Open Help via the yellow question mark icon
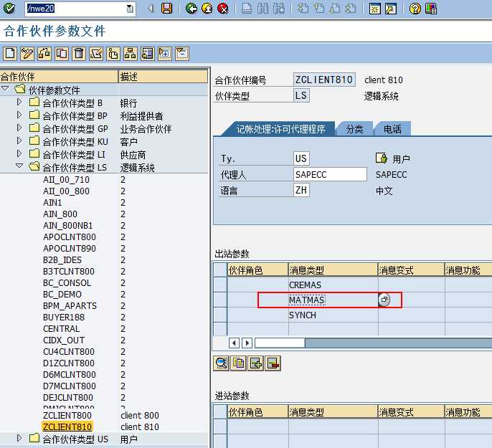The width and height of the screenshot is (492, 448). point(415,9)
